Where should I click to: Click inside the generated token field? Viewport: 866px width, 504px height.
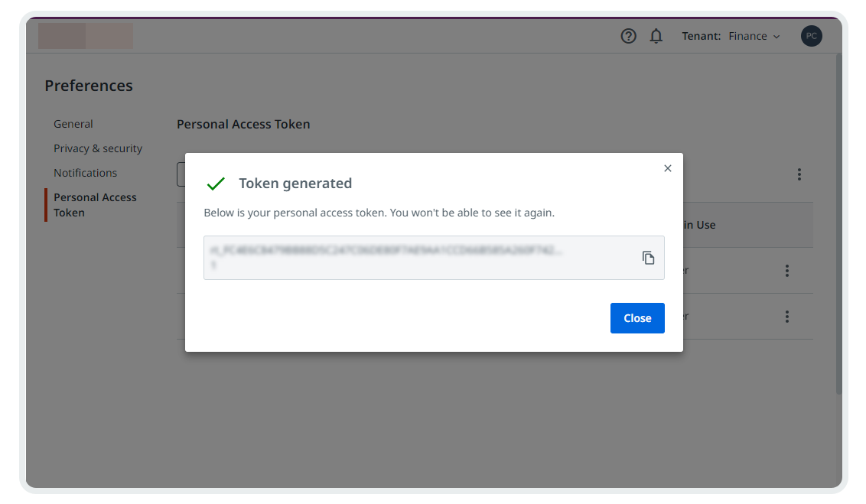pos(413,258)
